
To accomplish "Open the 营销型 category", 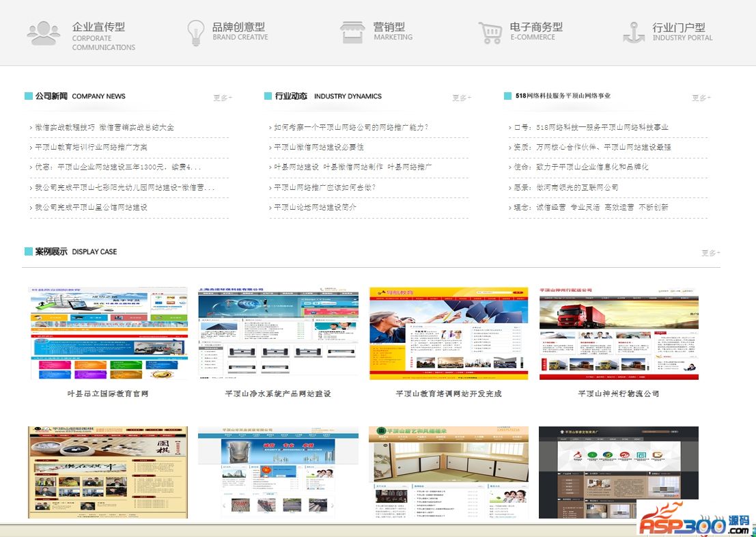I will (x=389, y=27).
